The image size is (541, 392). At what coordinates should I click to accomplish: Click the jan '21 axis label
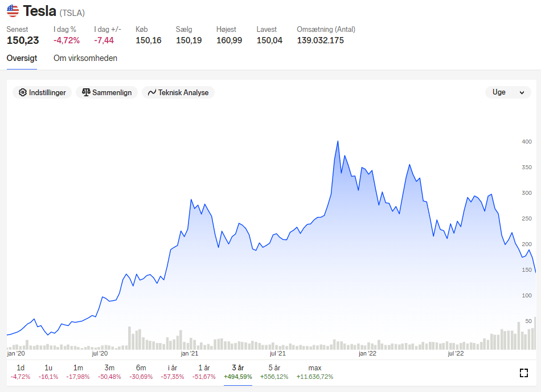[190, 353]
